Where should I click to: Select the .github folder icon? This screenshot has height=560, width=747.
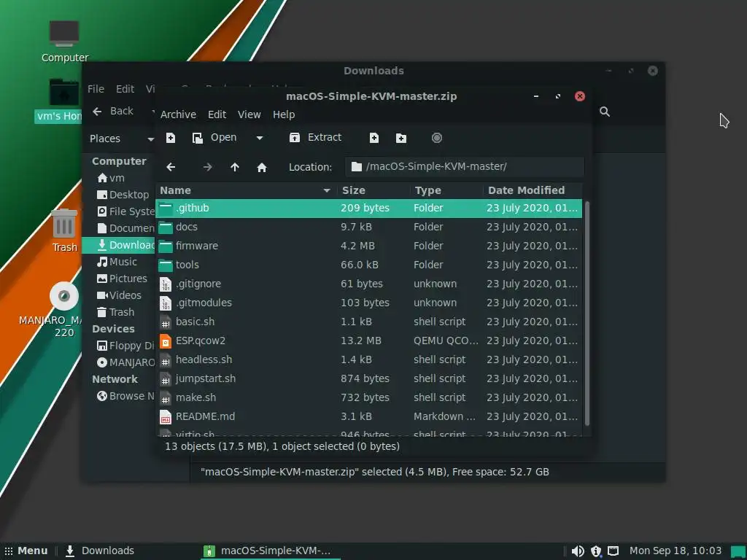tap(166, 208)
